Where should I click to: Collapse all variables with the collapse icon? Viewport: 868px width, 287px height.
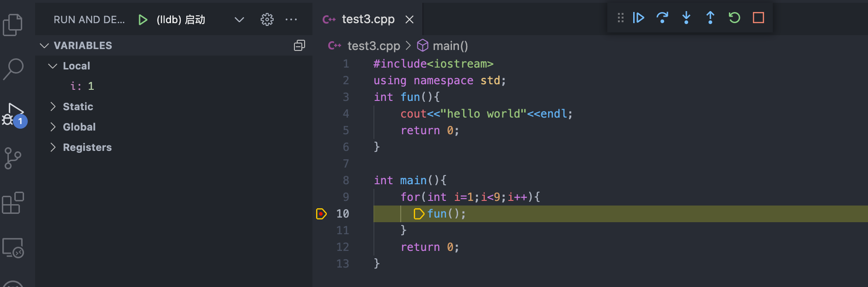300,45
